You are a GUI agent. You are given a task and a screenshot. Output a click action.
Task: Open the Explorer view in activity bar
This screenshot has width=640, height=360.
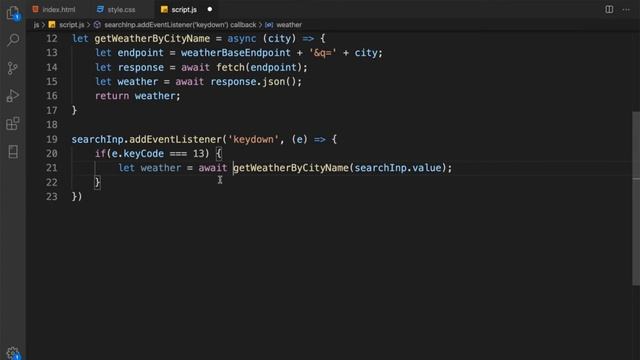(x=13, y=13)
